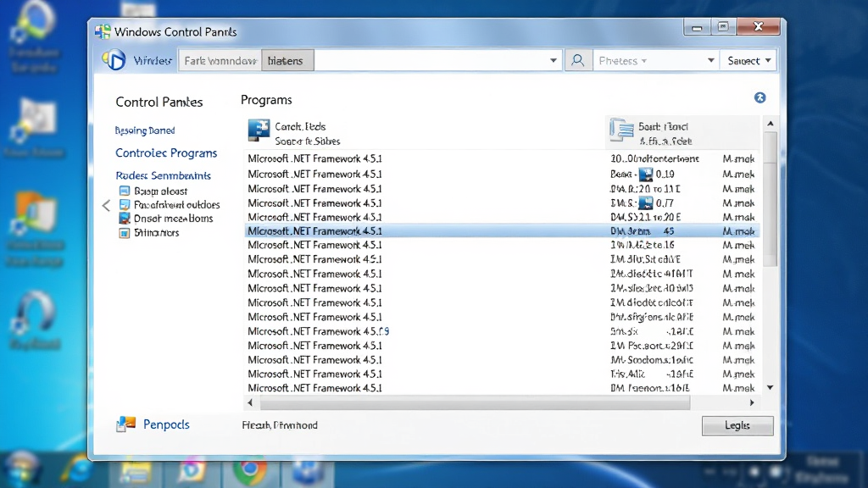
Task: Click the Carch Eteds text above the list
Action: coord(301,127)
